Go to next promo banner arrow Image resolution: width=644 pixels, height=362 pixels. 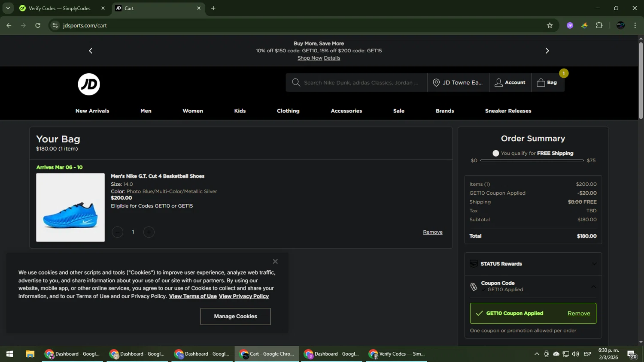pyautogui.click(x=547, y=51)
